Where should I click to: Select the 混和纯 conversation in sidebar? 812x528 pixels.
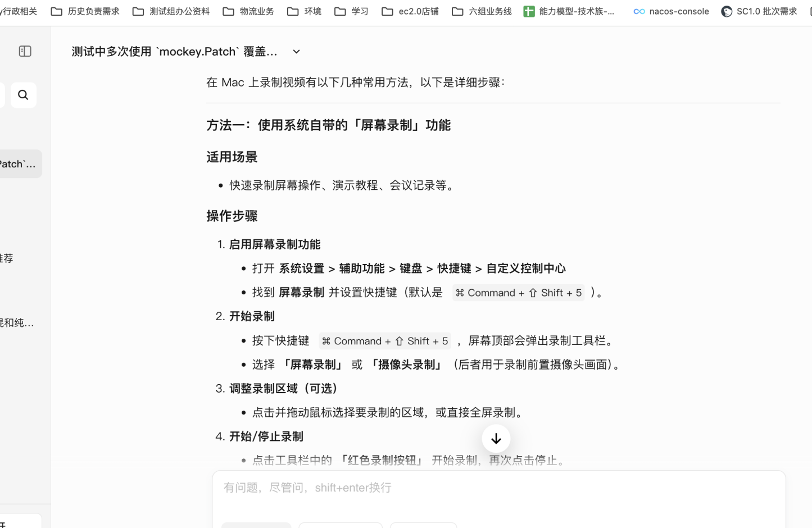click(x=17, y=323)
